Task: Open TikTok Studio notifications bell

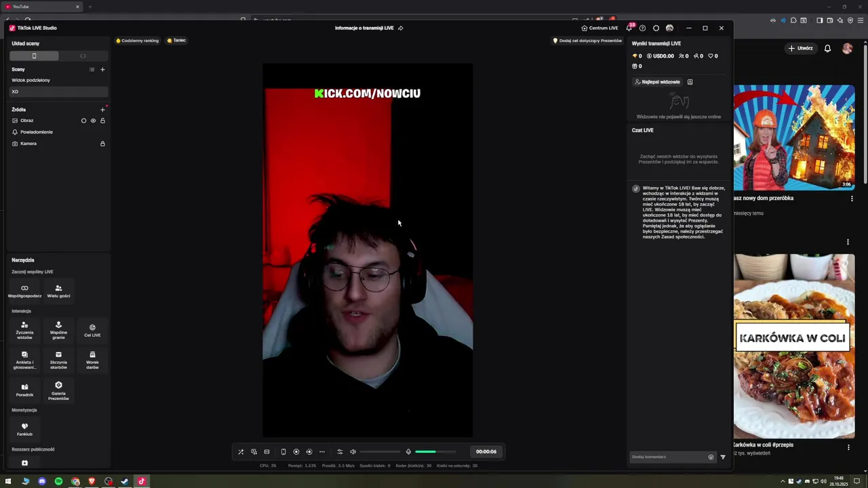Action: click(629, 28)
